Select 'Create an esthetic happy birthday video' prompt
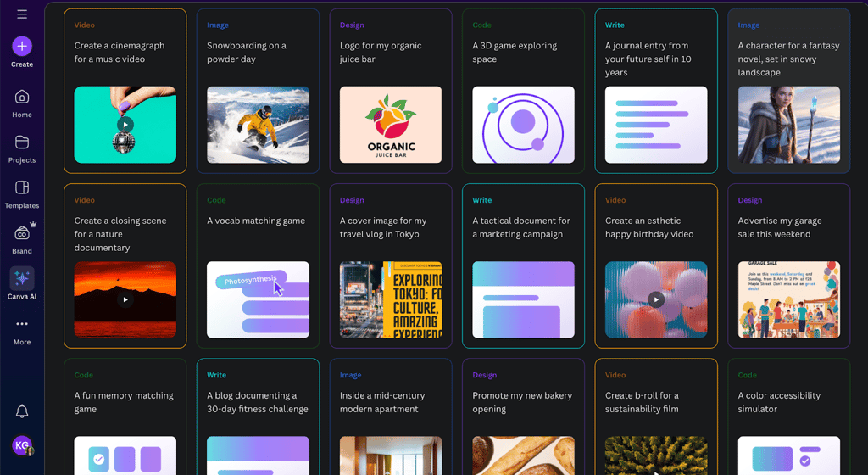Viewport: 868px width, 475px height. point(649,227)
